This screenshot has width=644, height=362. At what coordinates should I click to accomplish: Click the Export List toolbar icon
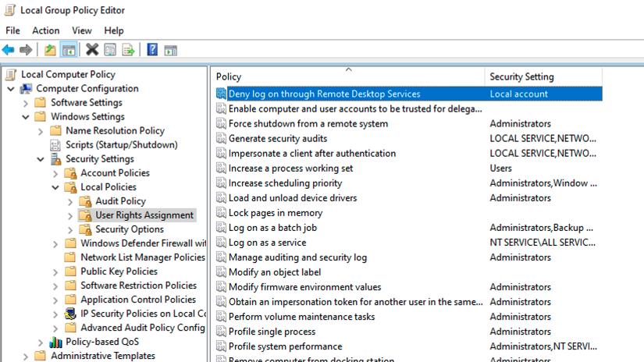[128, 50]
